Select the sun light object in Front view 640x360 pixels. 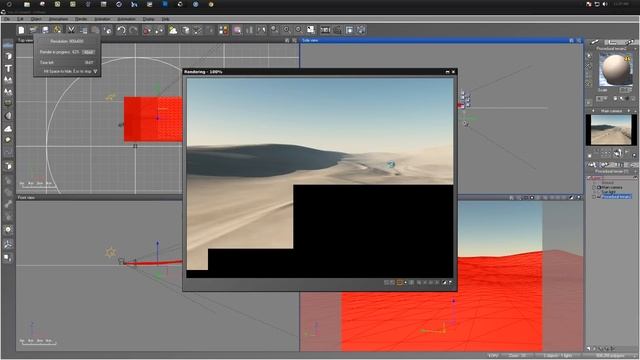[x=111, y=252]
